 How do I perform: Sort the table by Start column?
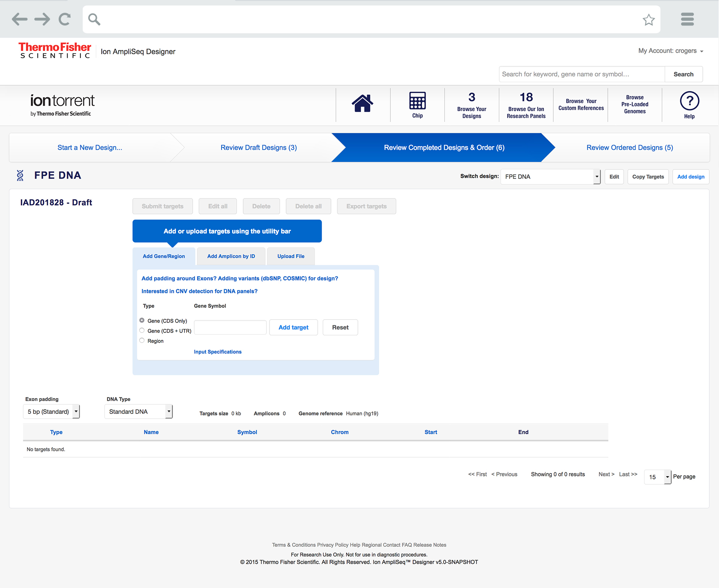[x=431, y=432]
